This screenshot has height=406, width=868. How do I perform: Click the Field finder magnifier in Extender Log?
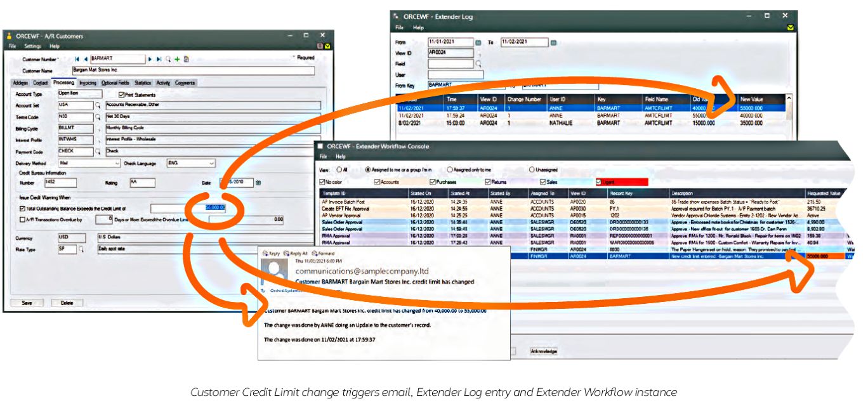coord(478,64)
